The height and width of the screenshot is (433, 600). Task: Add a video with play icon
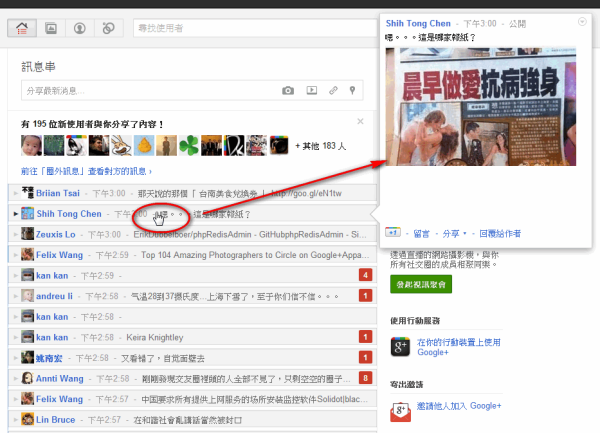click(312, 90)
